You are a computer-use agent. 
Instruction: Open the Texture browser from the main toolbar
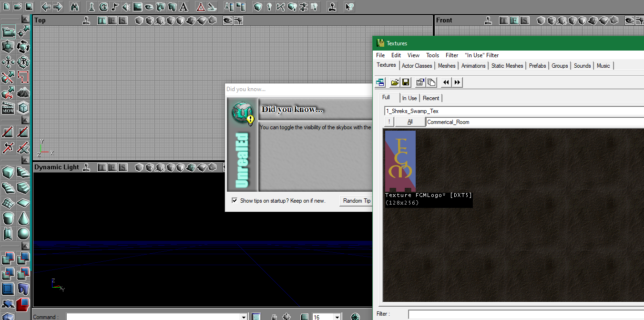click(x=138, y=7)
